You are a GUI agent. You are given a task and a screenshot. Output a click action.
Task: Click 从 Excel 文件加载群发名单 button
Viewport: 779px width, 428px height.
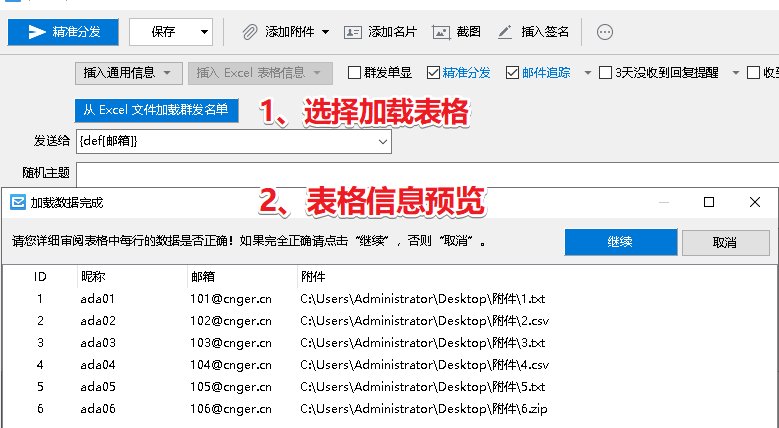click(x=156, y=110)
